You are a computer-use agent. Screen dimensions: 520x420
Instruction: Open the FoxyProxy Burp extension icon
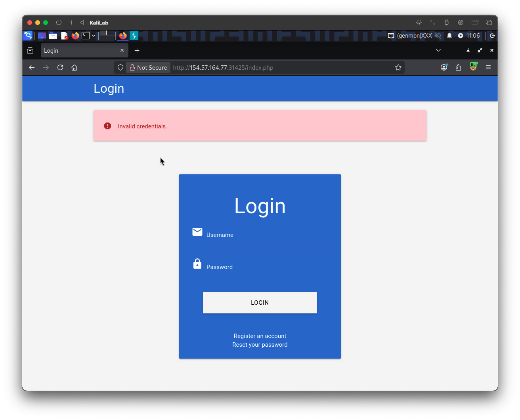tap(473, 67)
